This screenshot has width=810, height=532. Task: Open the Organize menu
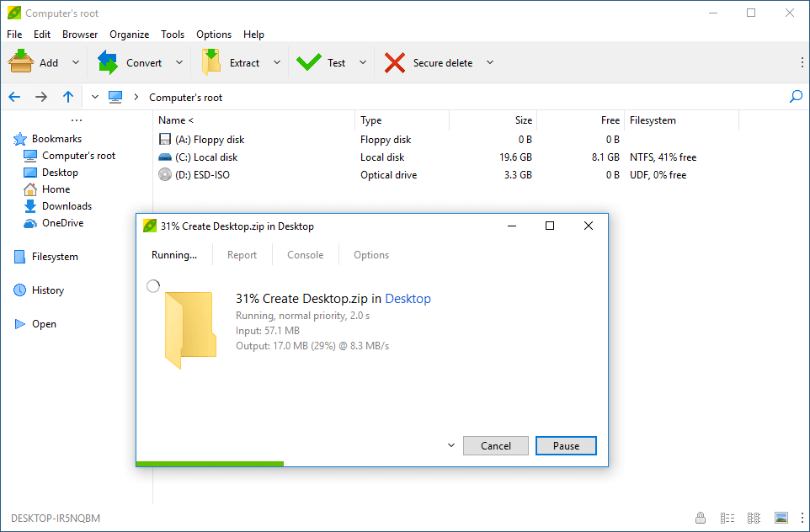tap(129, 35)
